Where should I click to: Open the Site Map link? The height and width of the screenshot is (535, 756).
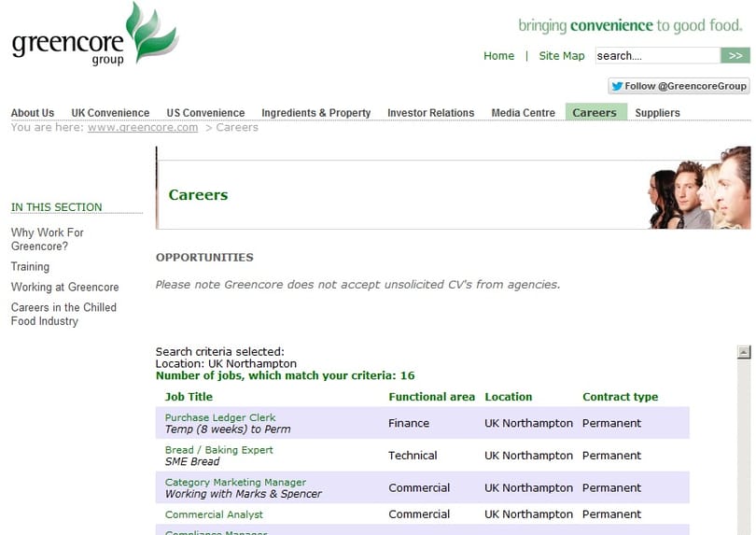click(562, 56)
